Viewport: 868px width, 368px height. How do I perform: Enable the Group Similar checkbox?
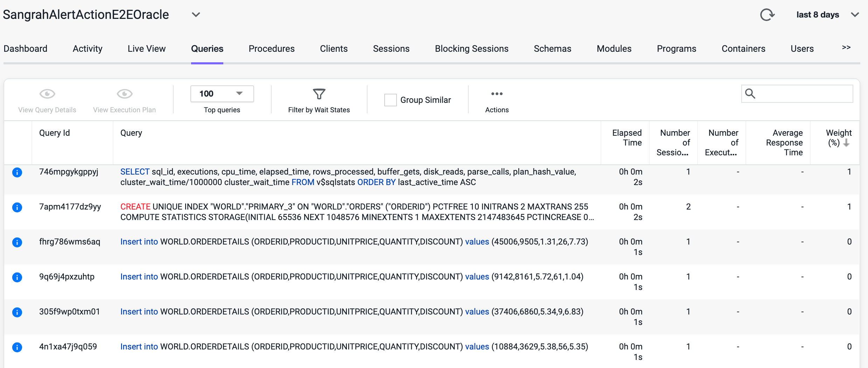(391, 100)
